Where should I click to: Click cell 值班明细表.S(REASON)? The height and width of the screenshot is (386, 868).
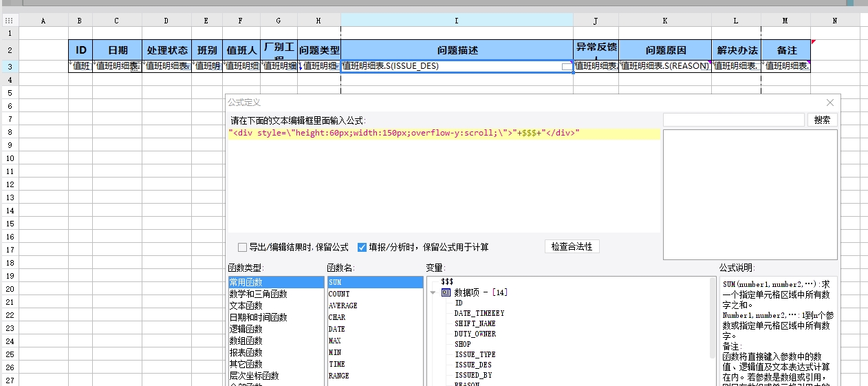(665, 67)
